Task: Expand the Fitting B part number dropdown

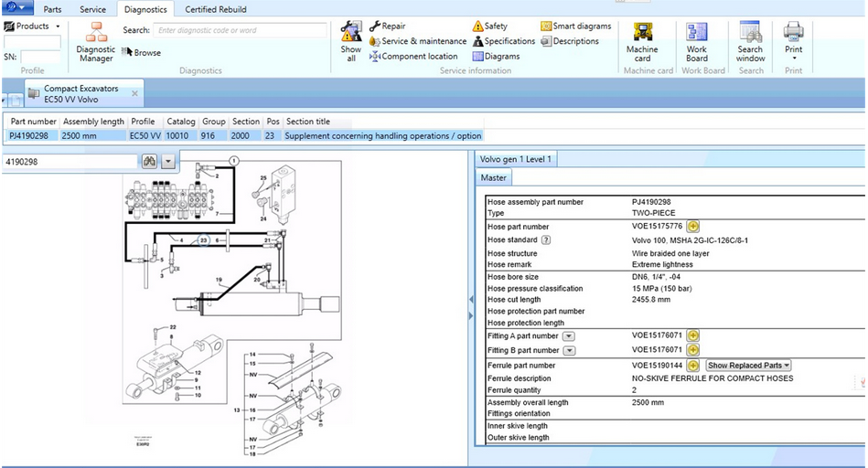Action: (569, 350)
